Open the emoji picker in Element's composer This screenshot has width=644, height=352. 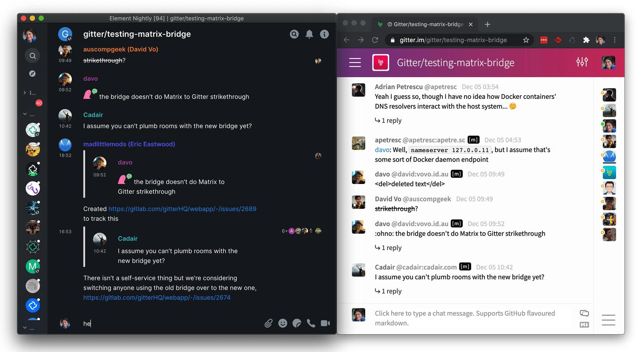coord(283,323)
